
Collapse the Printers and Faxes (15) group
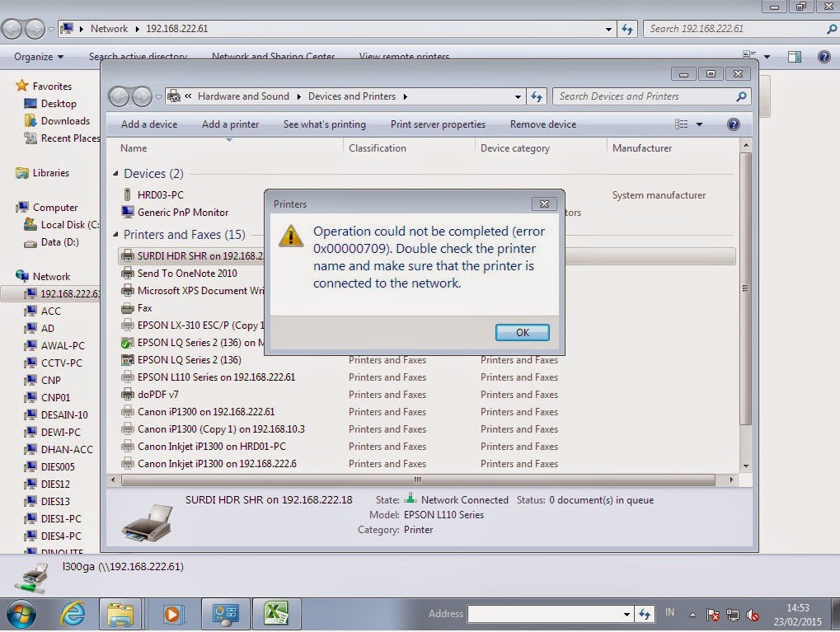115,235
